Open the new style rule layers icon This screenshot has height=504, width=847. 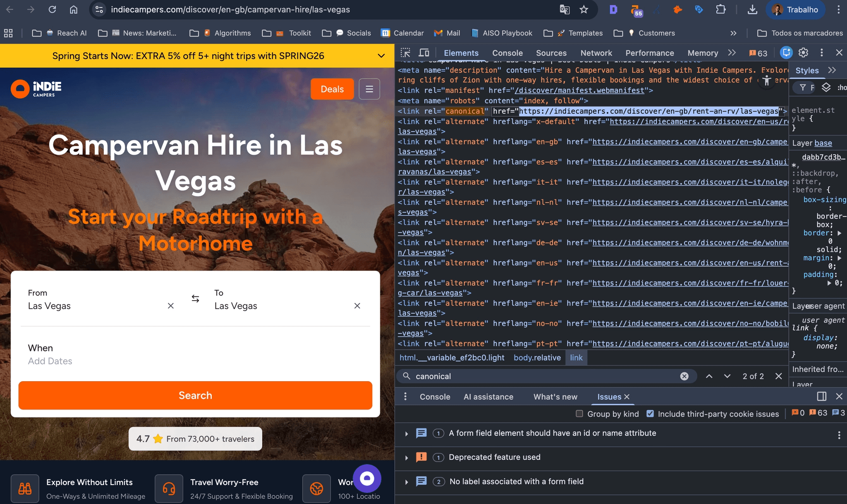click(x=826, y=87)
